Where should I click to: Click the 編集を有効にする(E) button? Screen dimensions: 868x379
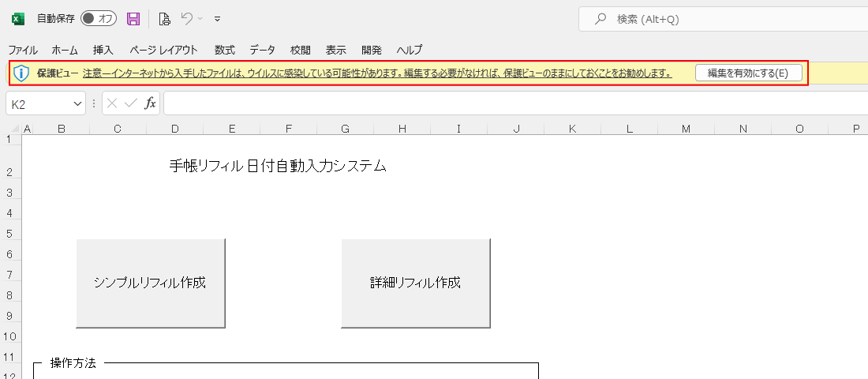tap(748, 73)
